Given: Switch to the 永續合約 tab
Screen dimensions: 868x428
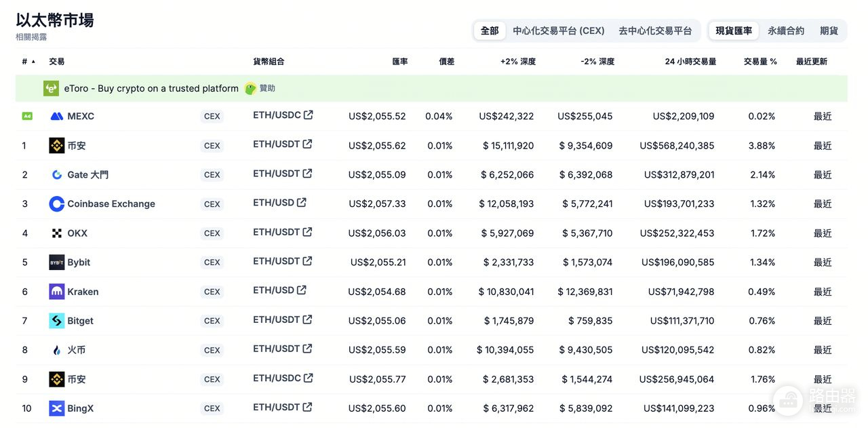Looking at the screenshot, I should 786,31.
